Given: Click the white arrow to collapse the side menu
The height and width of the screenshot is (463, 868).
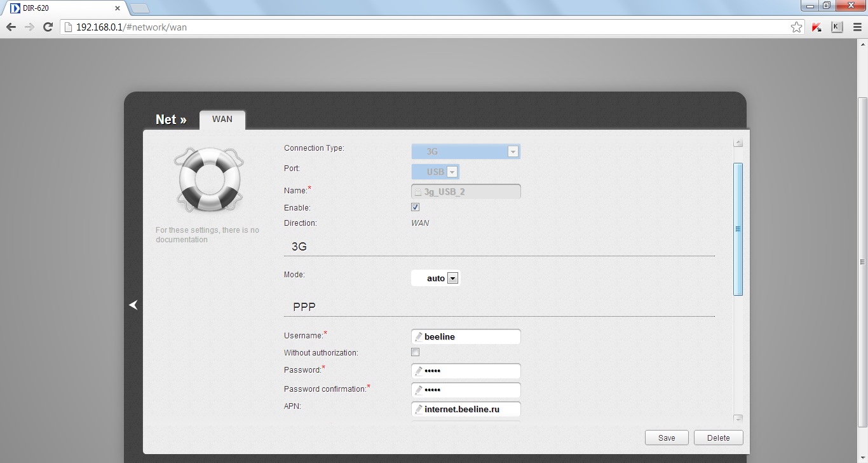Looking at the screenshot, I should click(x=133, y=305).
